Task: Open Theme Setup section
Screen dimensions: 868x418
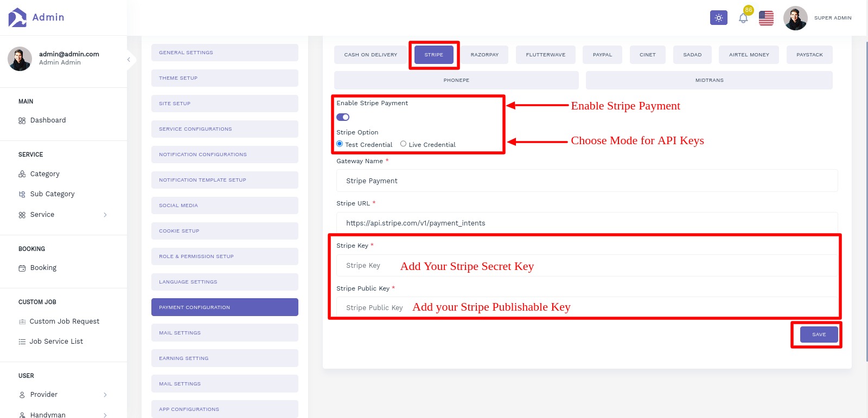Action: tap(225, 78)
